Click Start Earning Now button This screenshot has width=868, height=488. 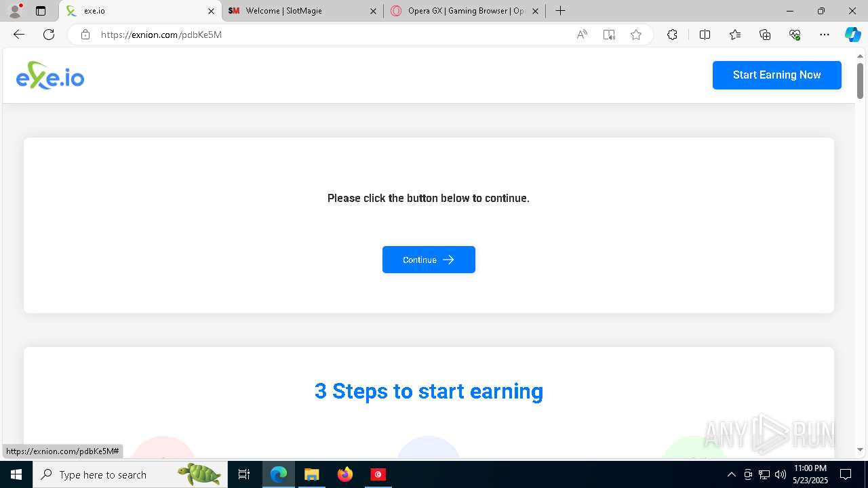(x=776, y=75)
